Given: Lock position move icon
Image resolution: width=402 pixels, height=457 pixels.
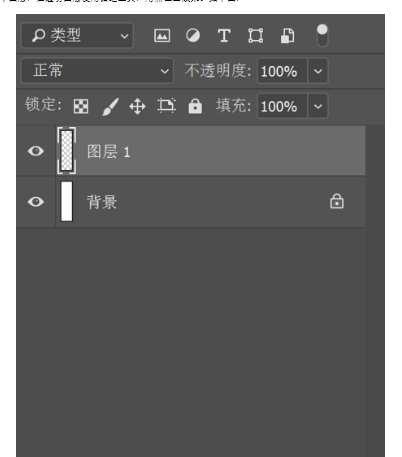Looking at the screenshot, I should (137, 107).
